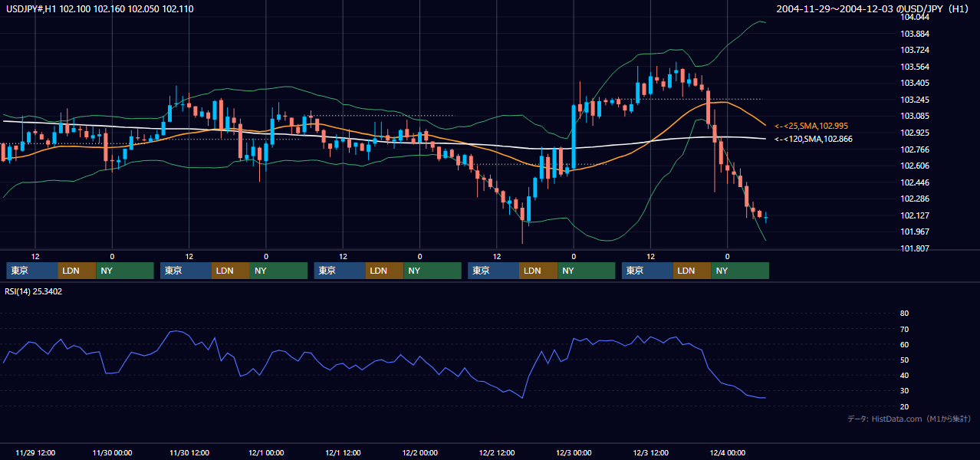The image size is (980, 460).
Task: Select the white 120 SMA label 102.866
Action: coord(814,139)
